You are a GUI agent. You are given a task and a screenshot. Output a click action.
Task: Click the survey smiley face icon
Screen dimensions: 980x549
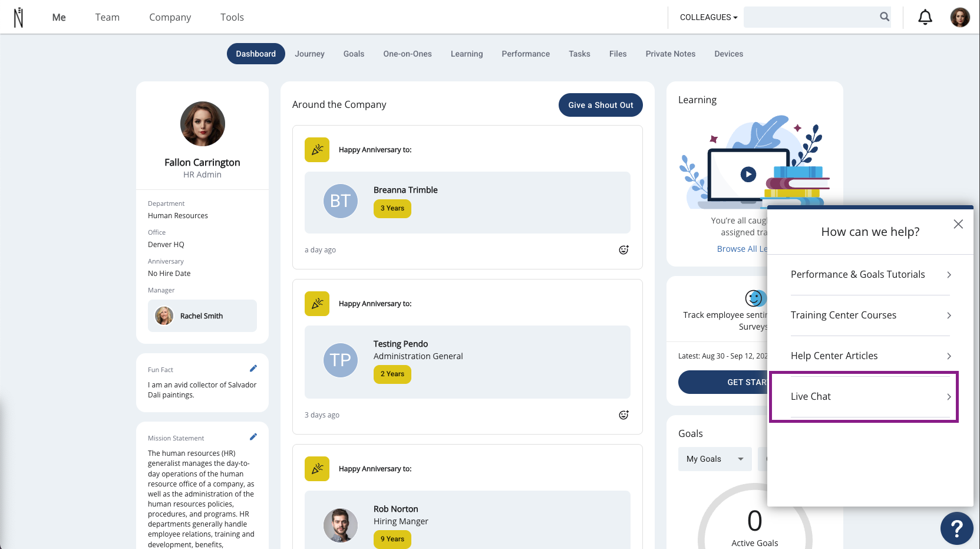[x=755, y=298]
